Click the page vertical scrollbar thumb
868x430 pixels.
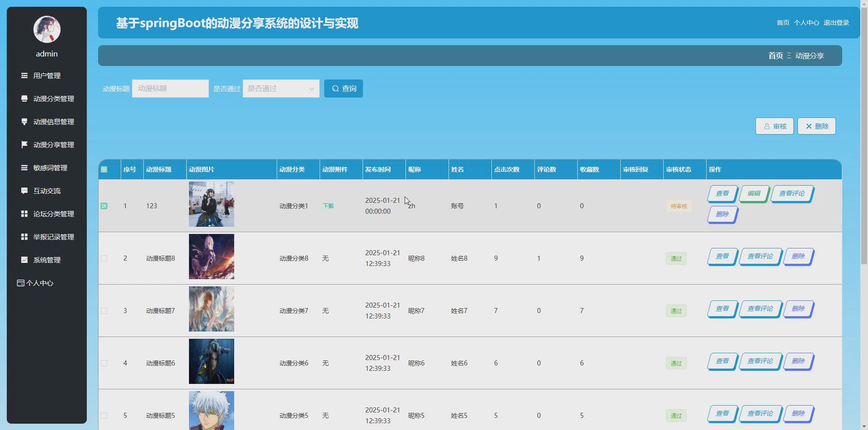coord(864,136)
